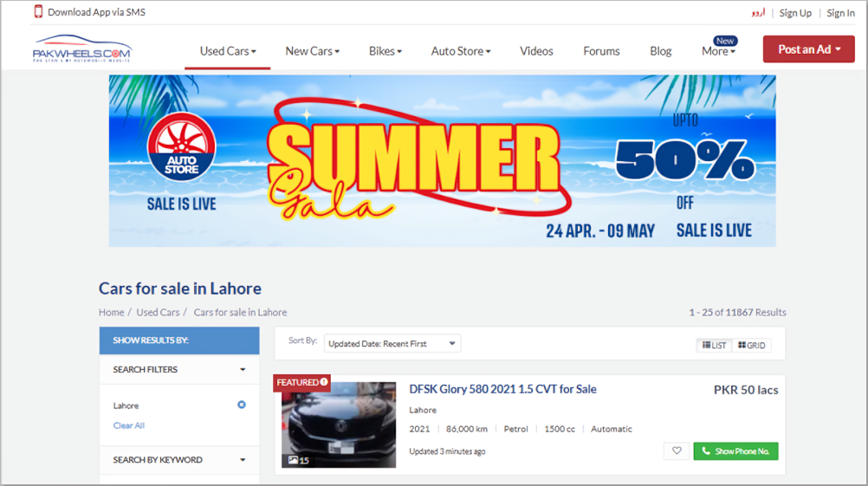Favorite the DFSK Glory listing with heart icon
The image size is (868, 486).
click(x=677, y=451)
